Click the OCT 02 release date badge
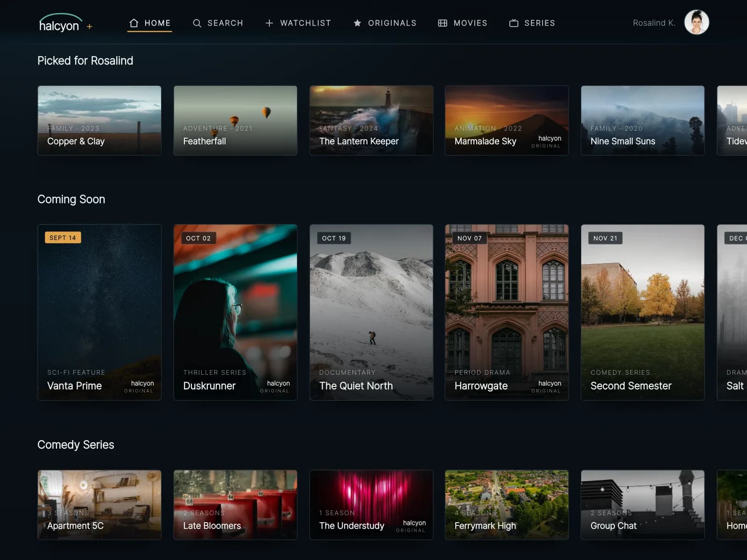This screenshot has width=747, height=560. (198, 238)
